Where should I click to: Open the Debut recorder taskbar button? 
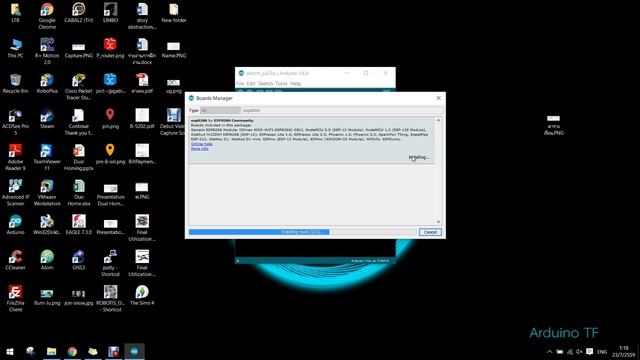[x=113, y=351]
